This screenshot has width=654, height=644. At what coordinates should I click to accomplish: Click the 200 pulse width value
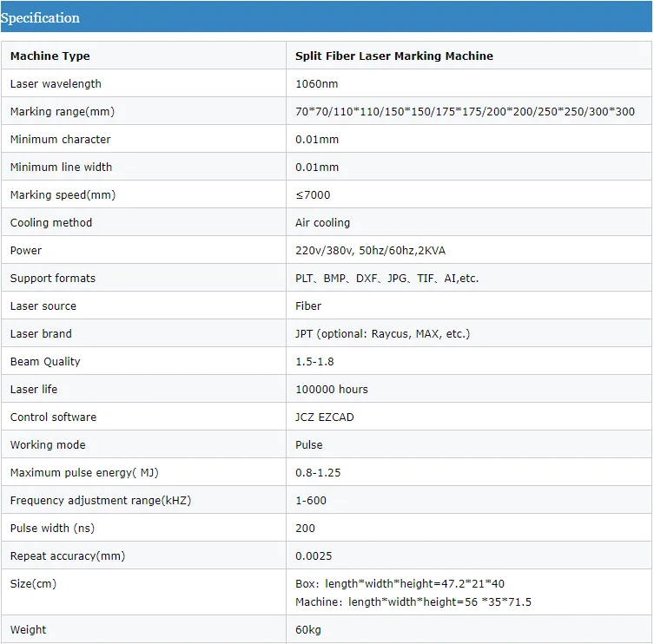pyautogui.click(x=305, y=529)
